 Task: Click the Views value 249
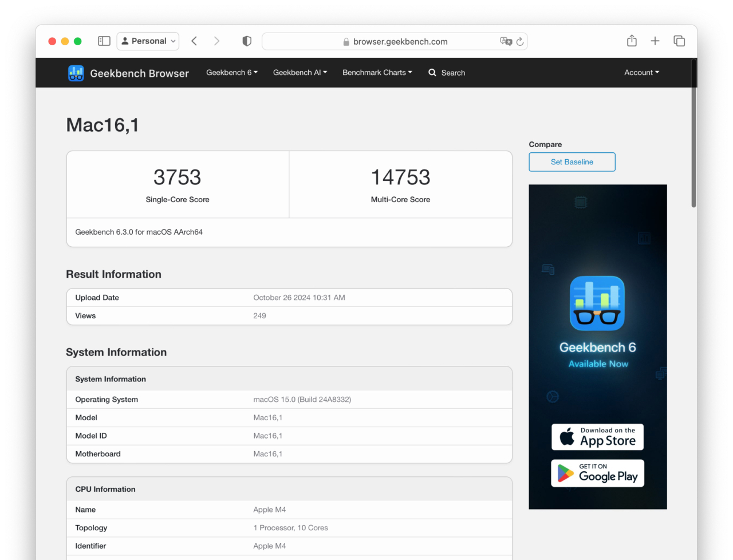pyautogui.click(x=260, y=316)
